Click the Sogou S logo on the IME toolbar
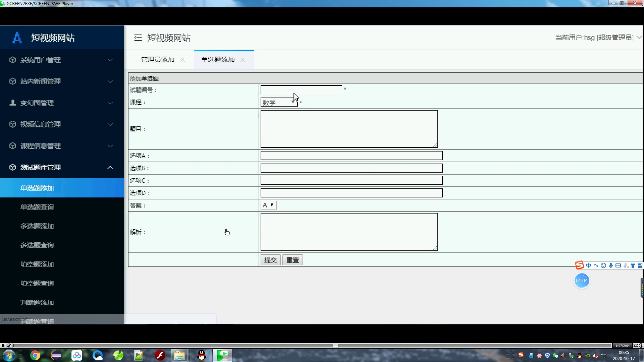Image resolution: width=644 pixels, height=362 pixels. pyautogui.click(x=580, y=265)
